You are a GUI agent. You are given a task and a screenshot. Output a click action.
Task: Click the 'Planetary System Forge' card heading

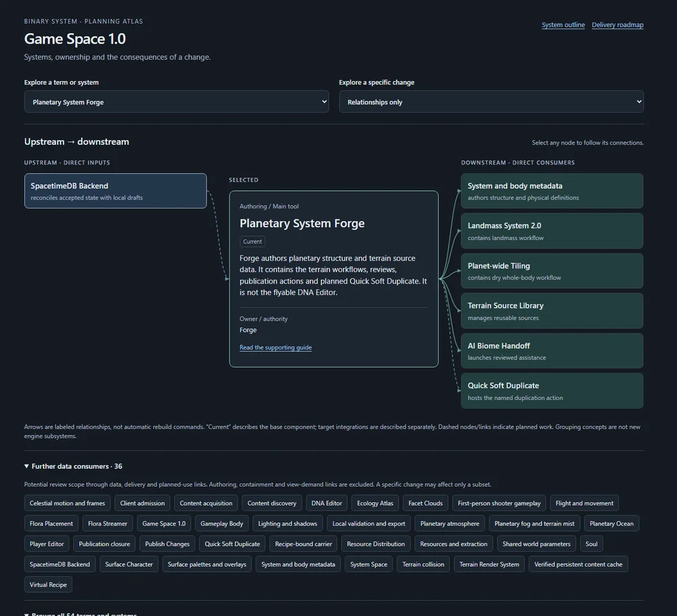(302, 223)
